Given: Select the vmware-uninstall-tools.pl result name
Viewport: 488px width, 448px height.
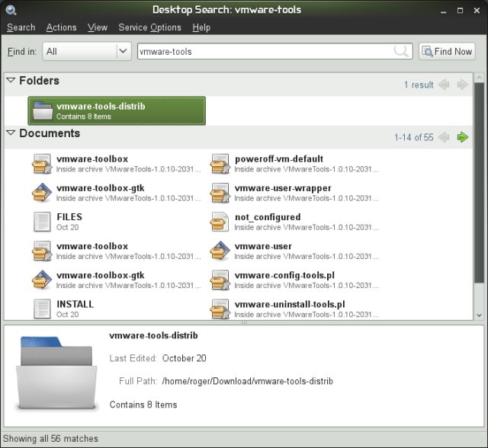Looking at the screenshot, I should coord(290,304).
